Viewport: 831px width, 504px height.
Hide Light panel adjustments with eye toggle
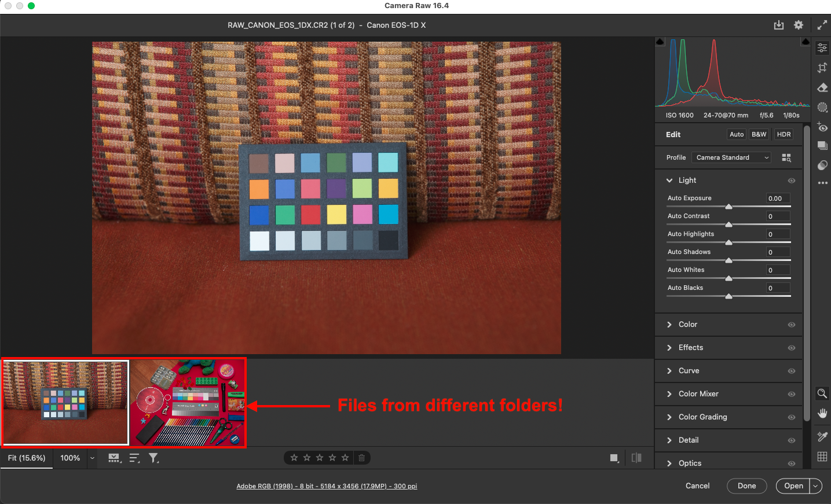tap(791, 180)
